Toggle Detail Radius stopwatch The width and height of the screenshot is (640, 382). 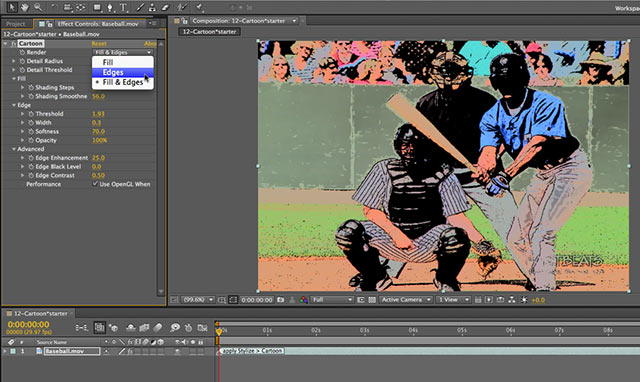coord(22,61)
